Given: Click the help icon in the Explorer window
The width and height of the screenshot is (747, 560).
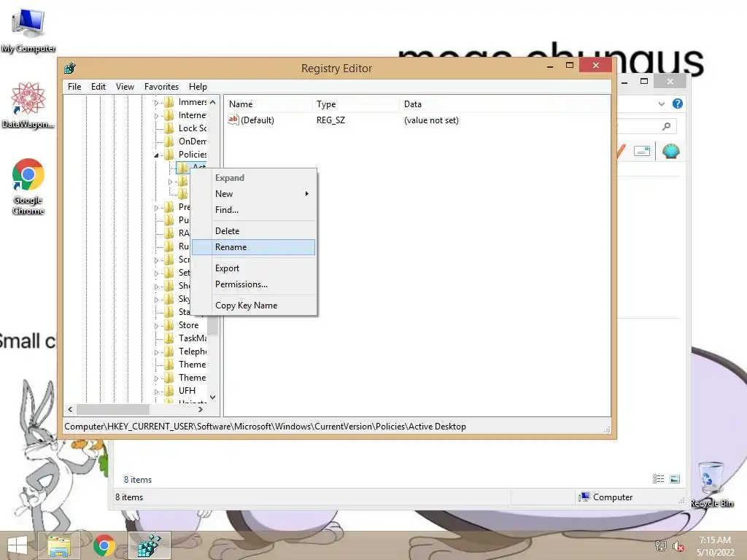Looking at the screenshot, I should click(x=678, y=104).
